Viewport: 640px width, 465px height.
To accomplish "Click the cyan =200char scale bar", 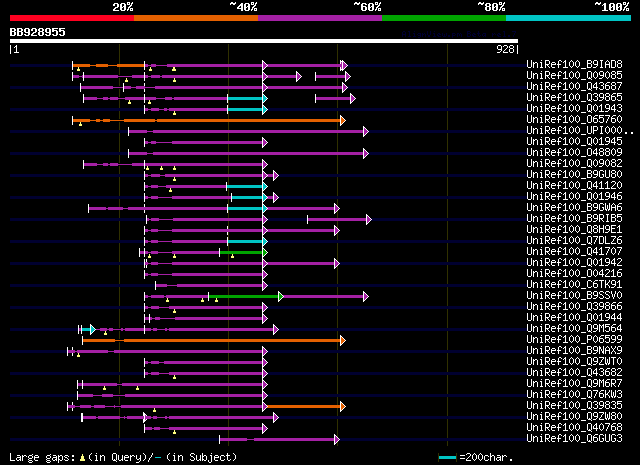I will (x=447, y=458).
